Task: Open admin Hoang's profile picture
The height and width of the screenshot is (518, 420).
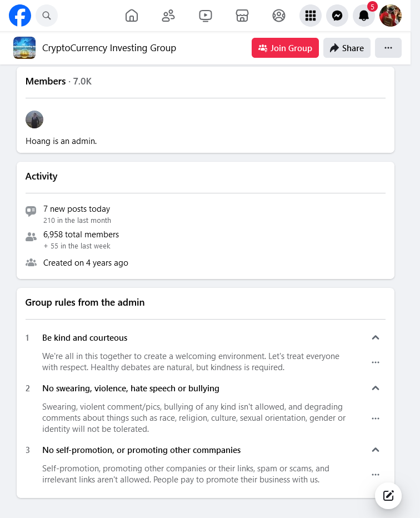Action: pos(34,119)
